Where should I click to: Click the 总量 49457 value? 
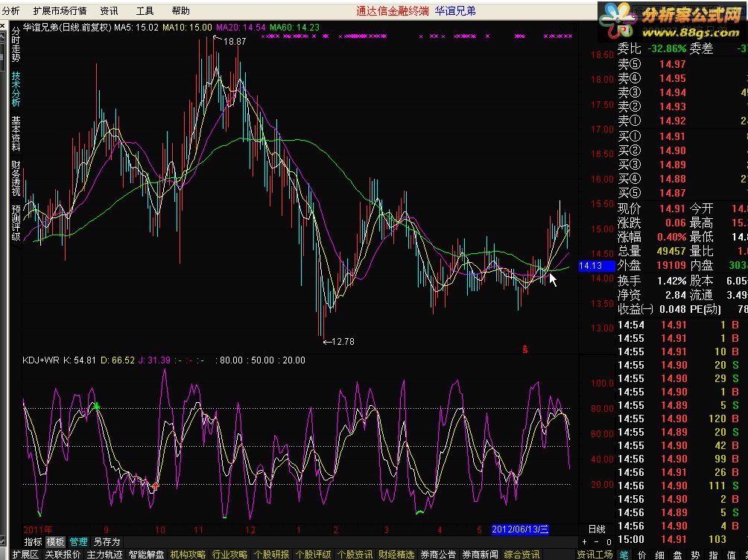click(x=672, y=251)
